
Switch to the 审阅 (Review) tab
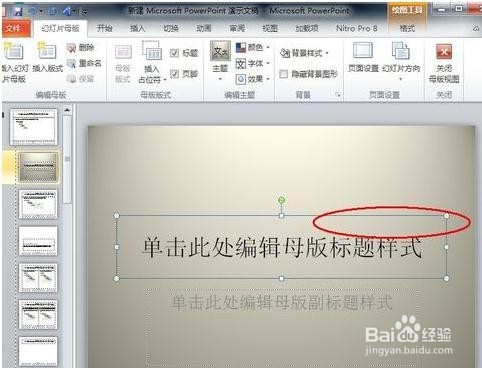pyautogui.click(x=237, y=29)
